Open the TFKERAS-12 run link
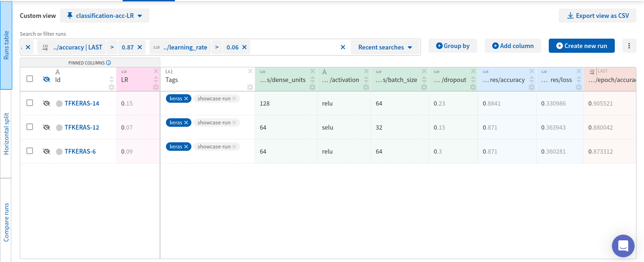Screen dimensions: 644x262 point(82,127)
